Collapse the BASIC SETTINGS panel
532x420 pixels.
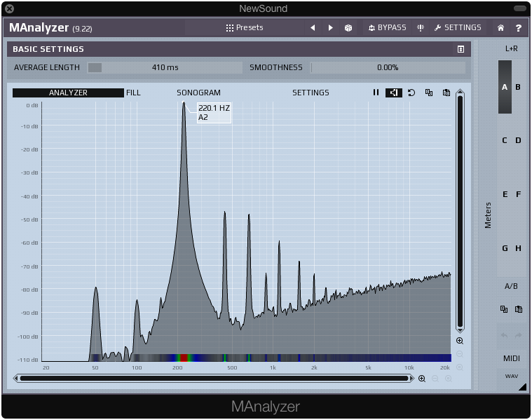[461, 49]
